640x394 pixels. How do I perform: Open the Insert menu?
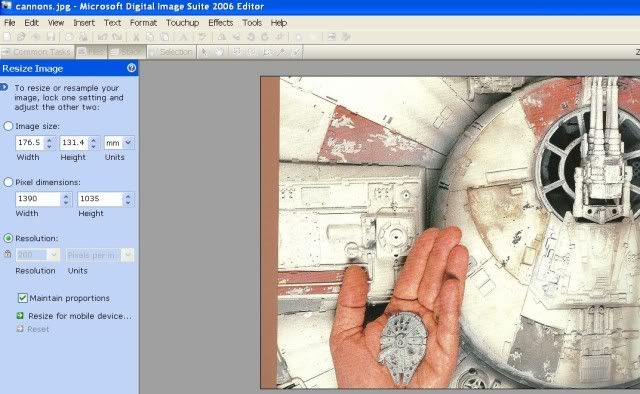(x=84, y=23)
